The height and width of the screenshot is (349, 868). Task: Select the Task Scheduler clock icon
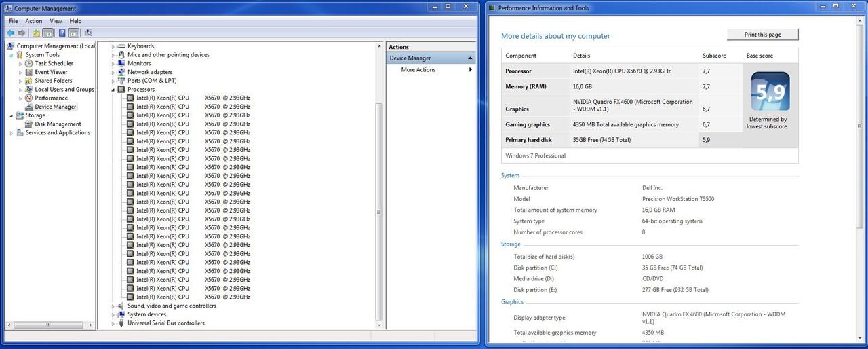tap(29, 63)
